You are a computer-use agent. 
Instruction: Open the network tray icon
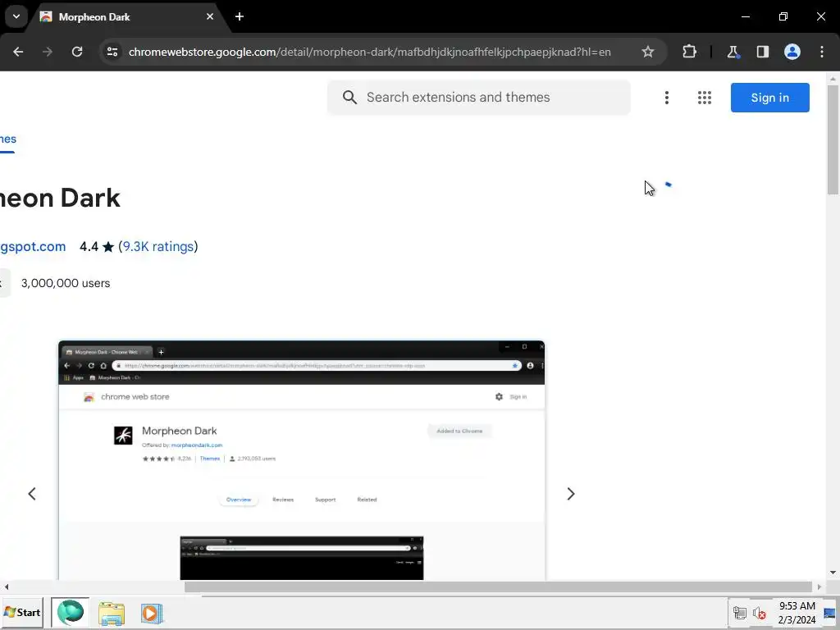(740, 613)
